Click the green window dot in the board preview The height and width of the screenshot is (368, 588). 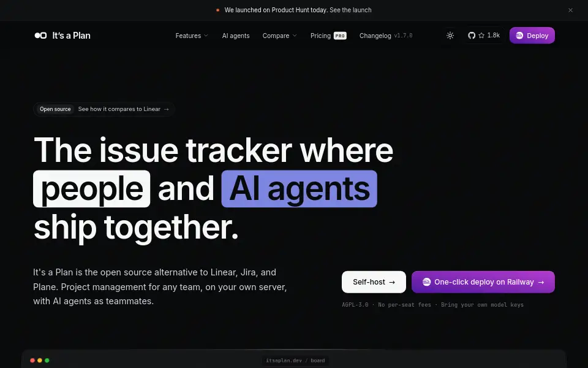pyautogui.click(x=47, y=361)
